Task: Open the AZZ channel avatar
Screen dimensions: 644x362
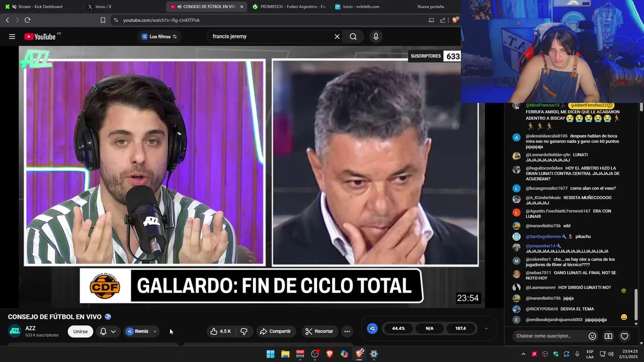Action: pos(15,331)
